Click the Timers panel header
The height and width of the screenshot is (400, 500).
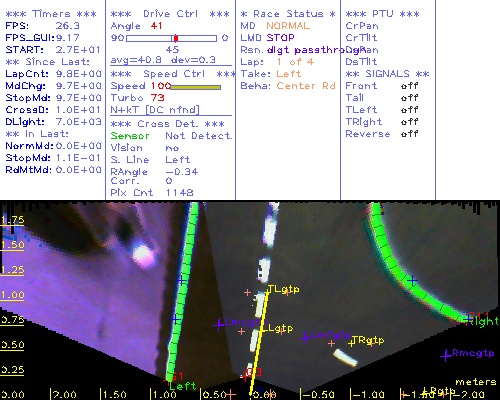coord(51,14)
